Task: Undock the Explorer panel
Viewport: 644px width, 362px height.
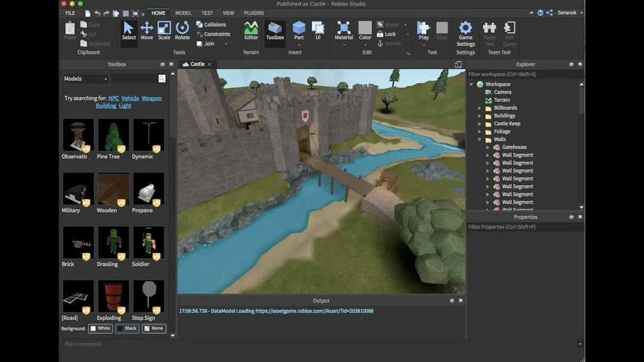Action: pos(571,64)
